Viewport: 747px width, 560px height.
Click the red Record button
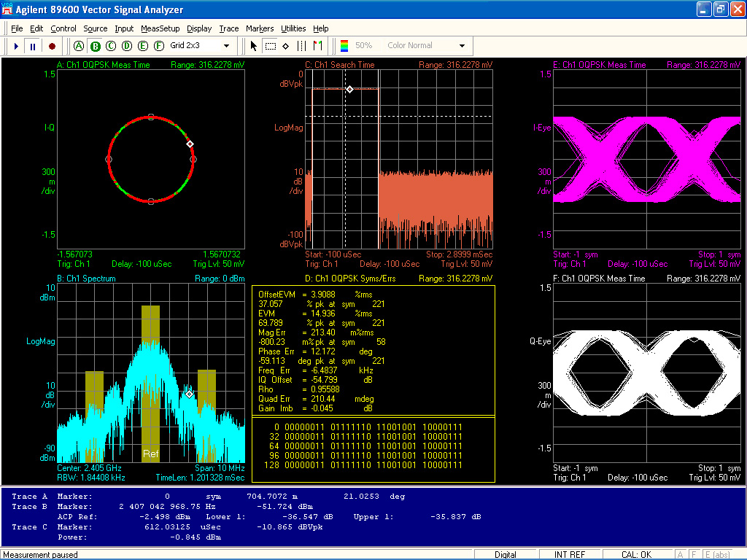[52, 46]
